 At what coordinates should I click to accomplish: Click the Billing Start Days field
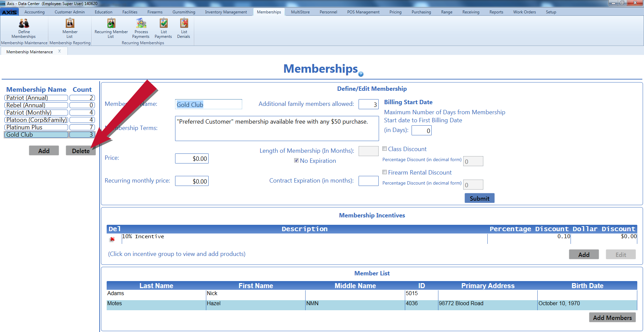(x=421, y=130)
